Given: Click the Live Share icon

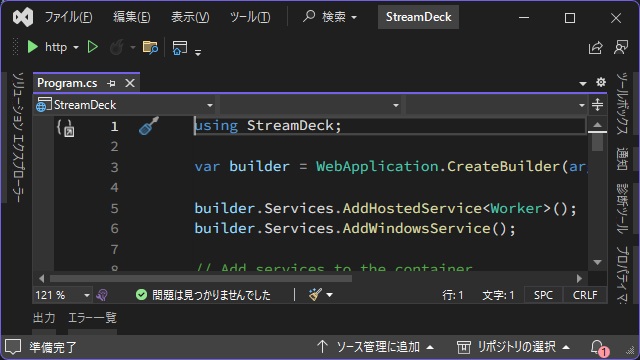Looking at the screenshot, I should (x=596, y=47).
